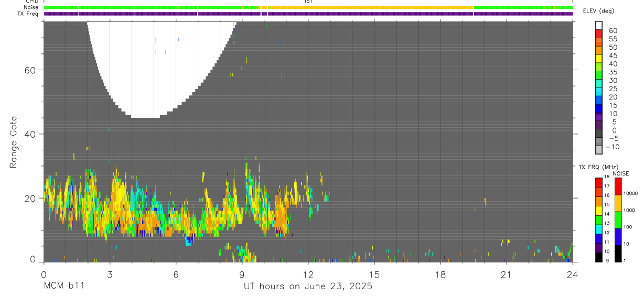Click the UT hours June 23 title
The width and height of the screenshot is (644, 297).
(x=308, y=286)
